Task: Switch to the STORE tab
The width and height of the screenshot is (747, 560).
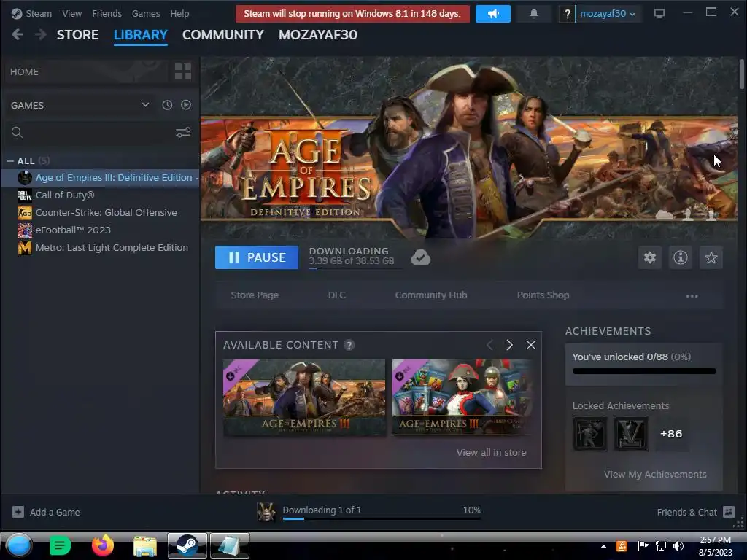Action: click(x=77, y=35)
